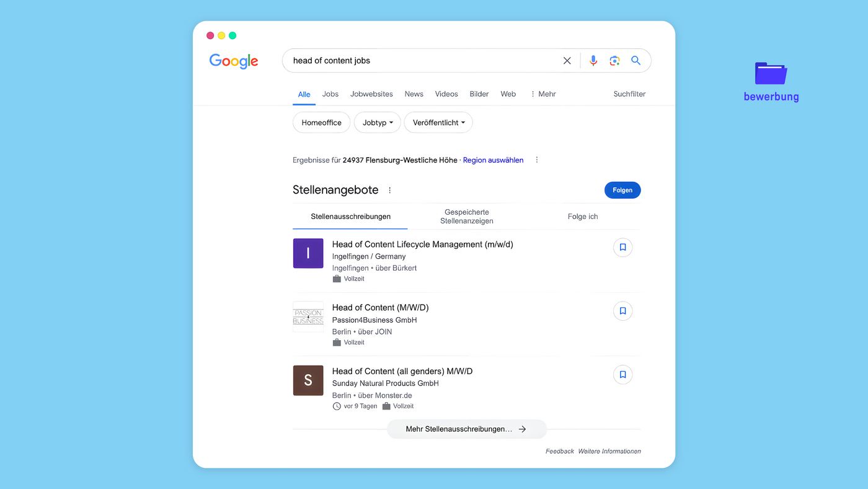Click the red window close dot

(210, 35)
